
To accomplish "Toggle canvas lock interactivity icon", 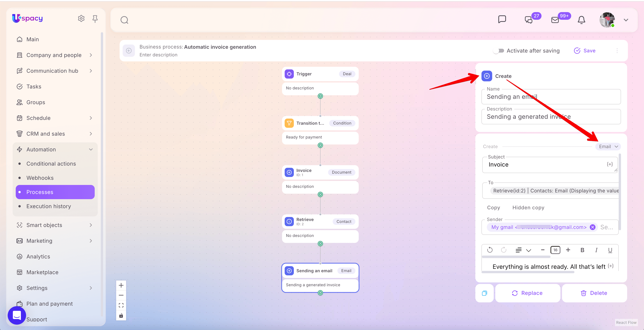I will tap(121, 315).
